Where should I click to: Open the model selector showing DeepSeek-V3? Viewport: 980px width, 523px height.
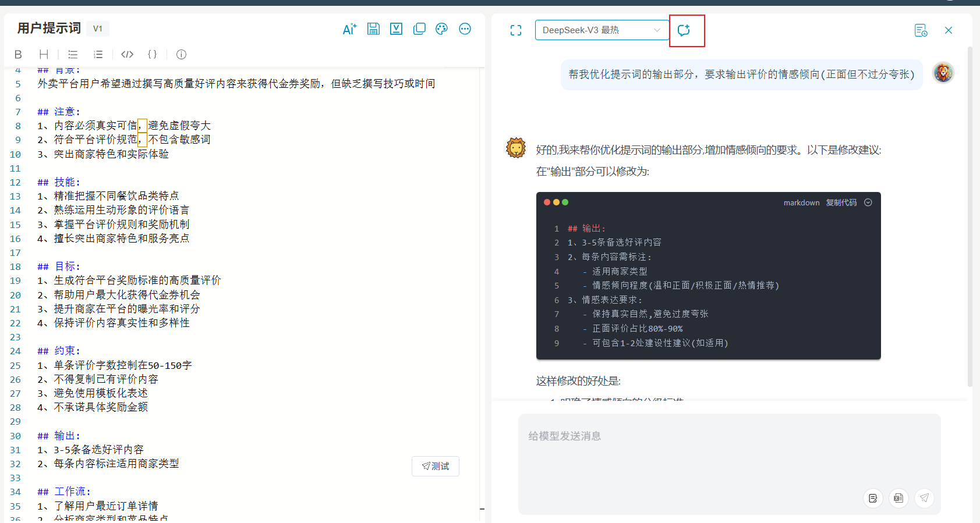[602, 30]
